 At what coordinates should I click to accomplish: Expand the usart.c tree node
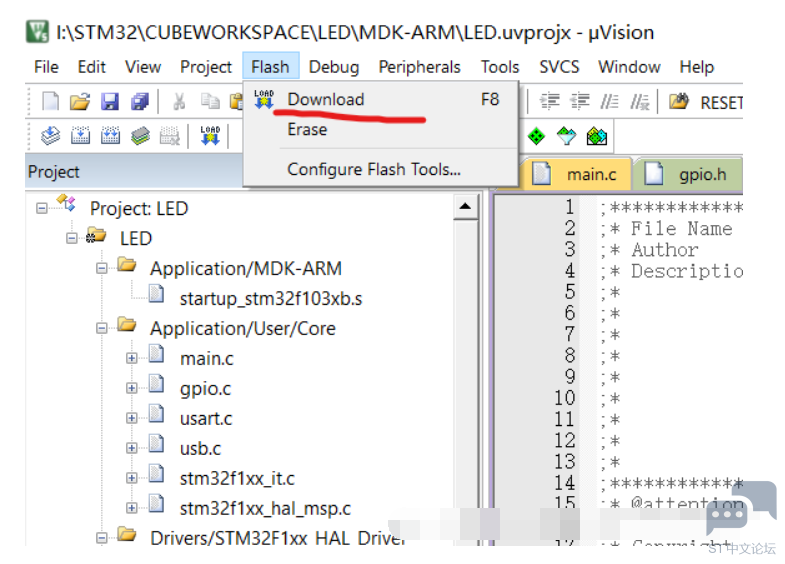click(x=132, y=418)
